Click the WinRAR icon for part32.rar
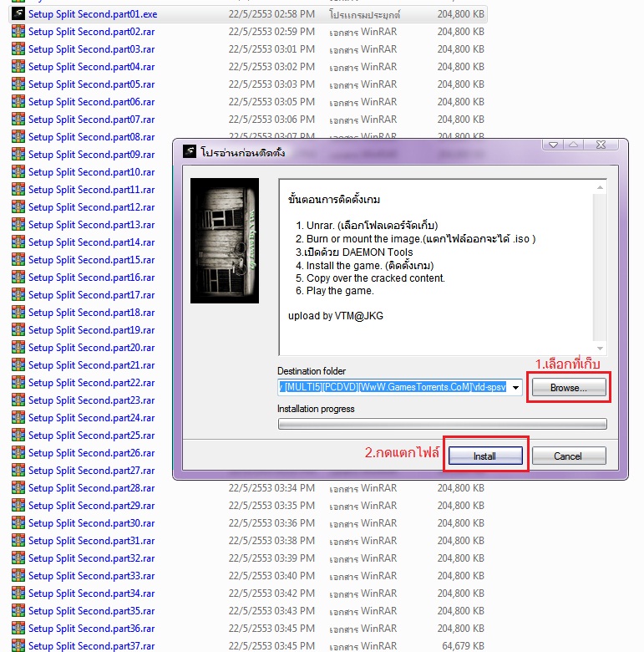644x652 pixels. (18, 558)
